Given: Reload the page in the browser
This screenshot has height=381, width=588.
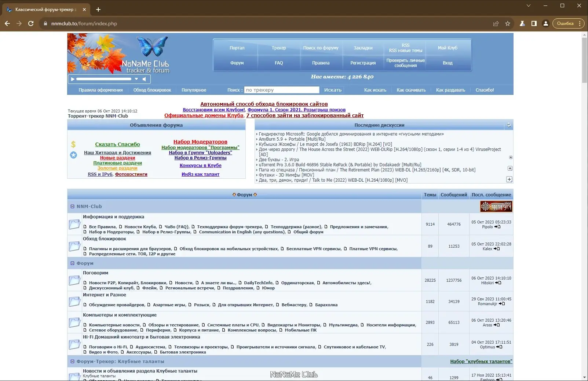Looking at the screenshot, I should pos(31,23).
